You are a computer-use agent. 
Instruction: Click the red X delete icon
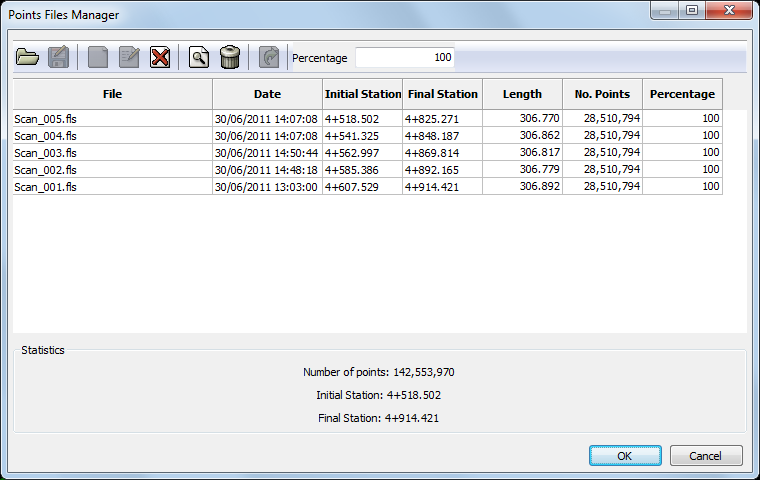coord(160,57)
